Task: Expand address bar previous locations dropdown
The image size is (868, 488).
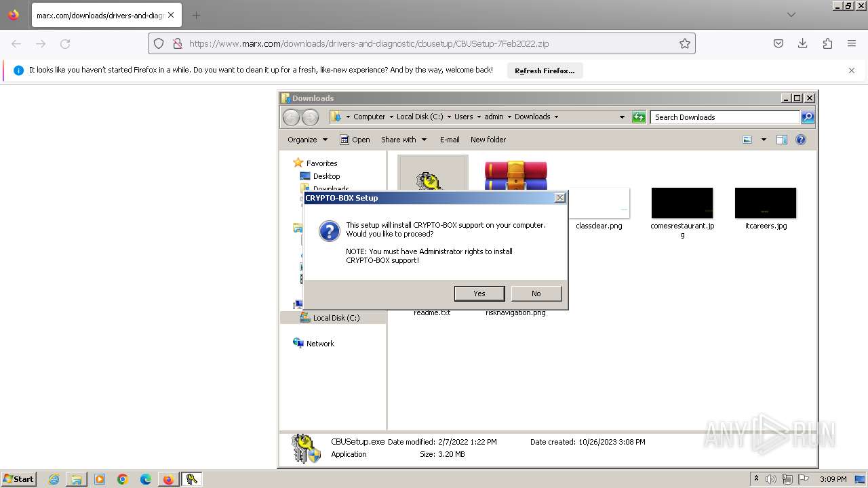Action: (x=622, y=117)
